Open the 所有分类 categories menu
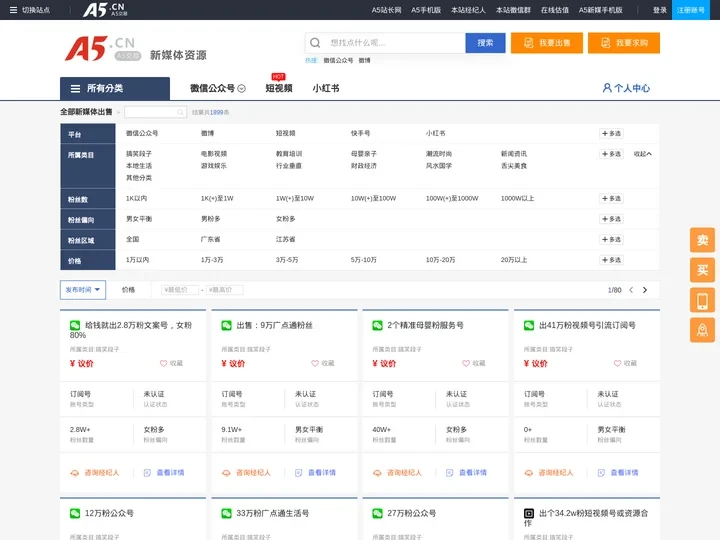The height and width of the screenshot is (540, 720). (x=115, y=88)
